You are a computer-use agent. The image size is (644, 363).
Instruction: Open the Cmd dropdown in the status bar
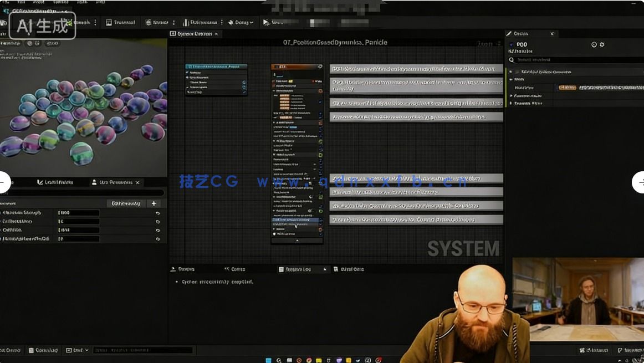[77, 350]
